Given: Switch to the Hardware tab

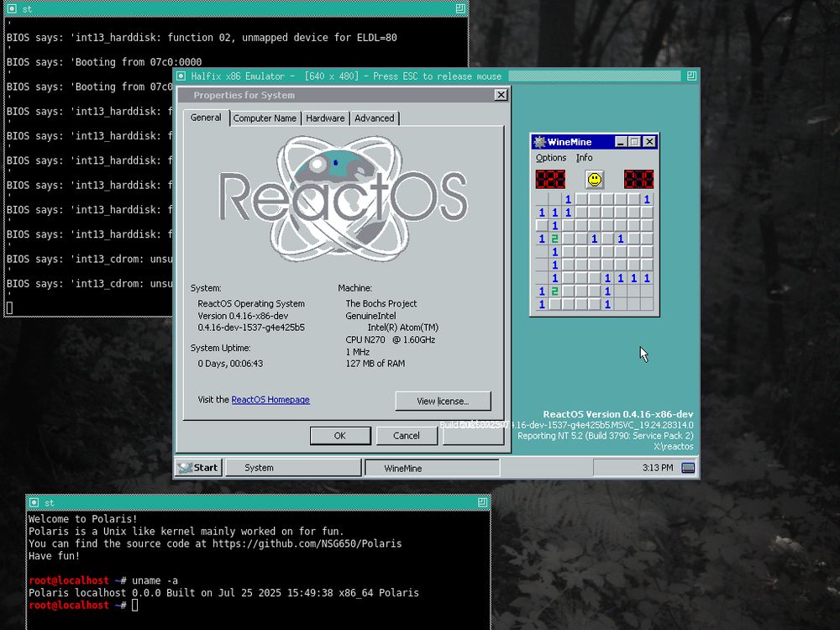Looking at the screenshot, I should [325, 118].
